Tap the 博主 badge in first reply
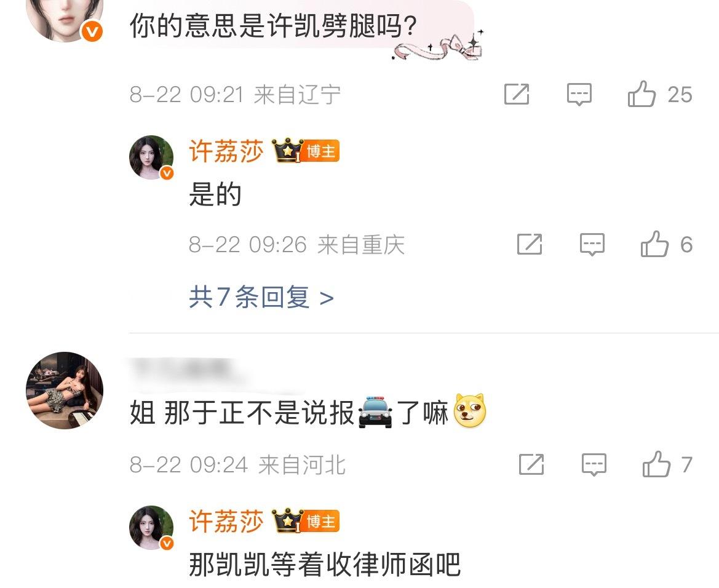Viewport: 719px width, 588px height. [321, 151]
